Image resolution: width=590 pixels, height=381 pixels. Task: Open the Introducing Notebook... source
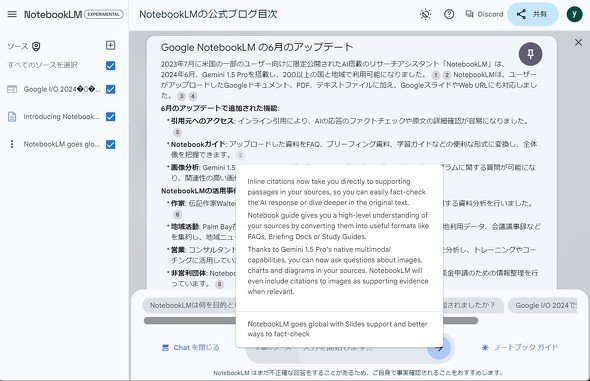(x=61, y=117)
